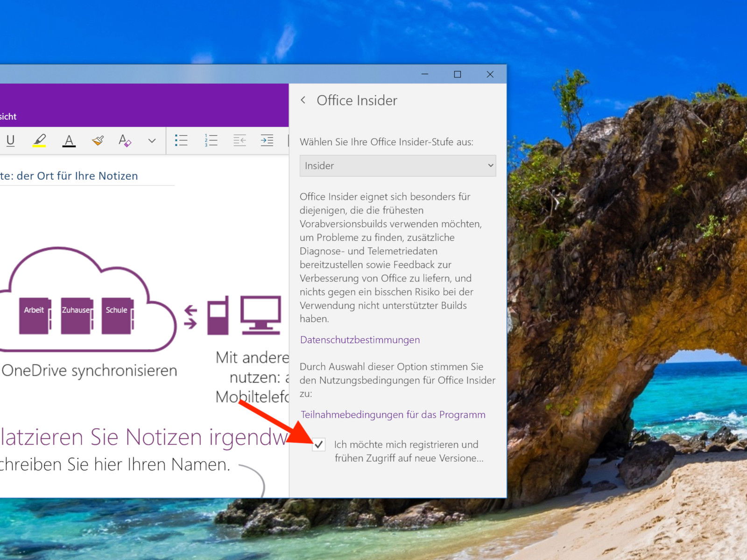Open Teilnahmebedingungen für das Programm link
This screenshot has height=560, width=747.
pyautogui.click(x=393, y=414)
